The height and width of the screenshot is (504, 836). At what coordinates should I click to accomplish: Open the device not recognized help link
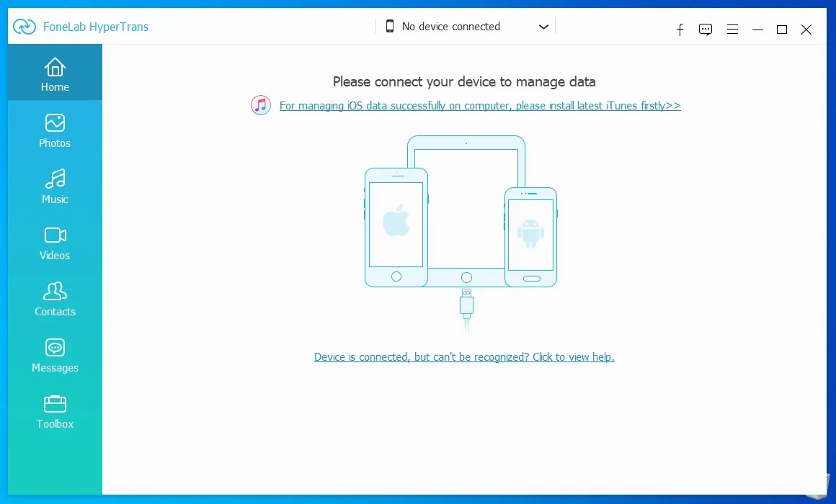464,357
